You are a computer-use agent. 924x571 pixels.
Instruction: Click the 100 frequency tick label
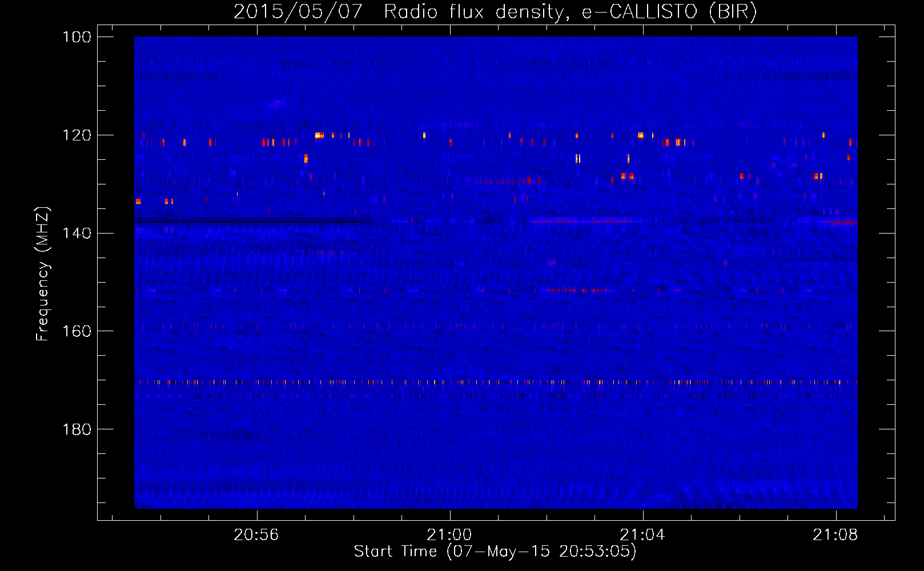[77, 37]
